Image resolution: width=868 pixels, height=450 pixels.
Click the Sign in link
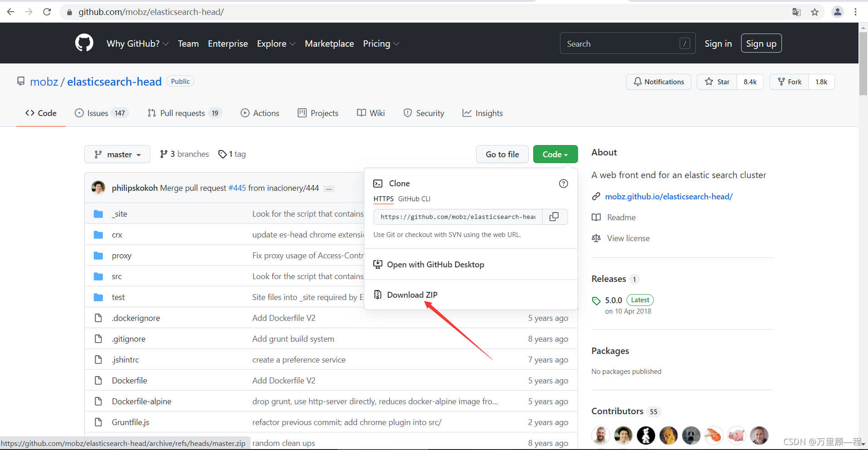tap(718, 44)
